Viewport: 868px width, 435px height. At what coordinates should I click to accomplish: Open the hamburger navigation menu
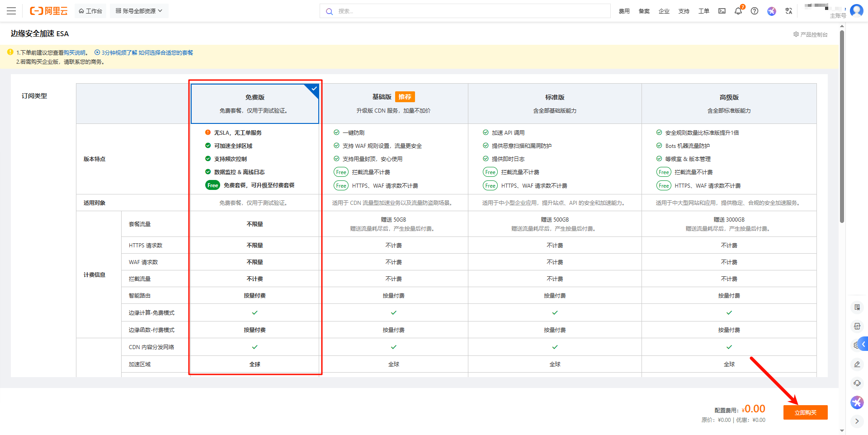coord(11,11)
